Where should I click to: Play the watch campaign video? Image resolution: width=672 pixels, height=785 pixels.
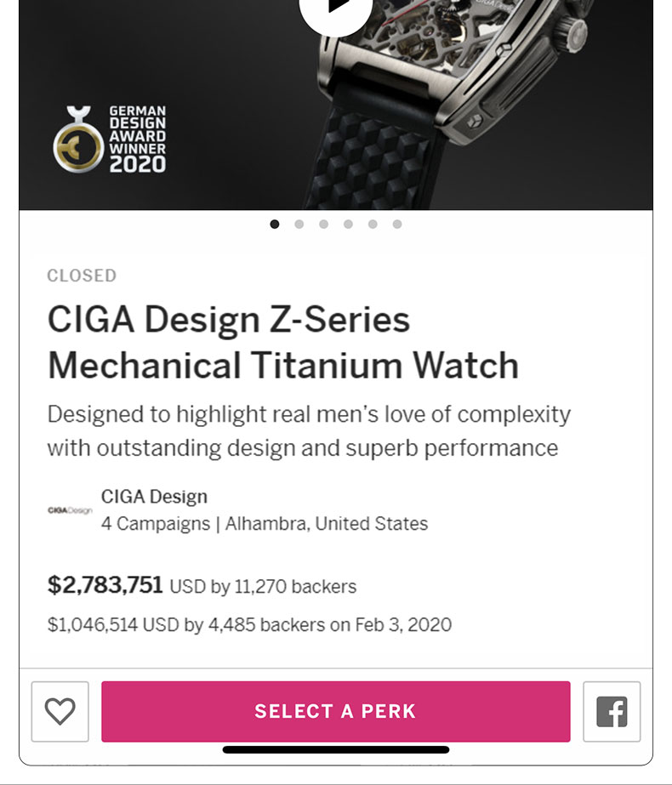coord(336,9)
